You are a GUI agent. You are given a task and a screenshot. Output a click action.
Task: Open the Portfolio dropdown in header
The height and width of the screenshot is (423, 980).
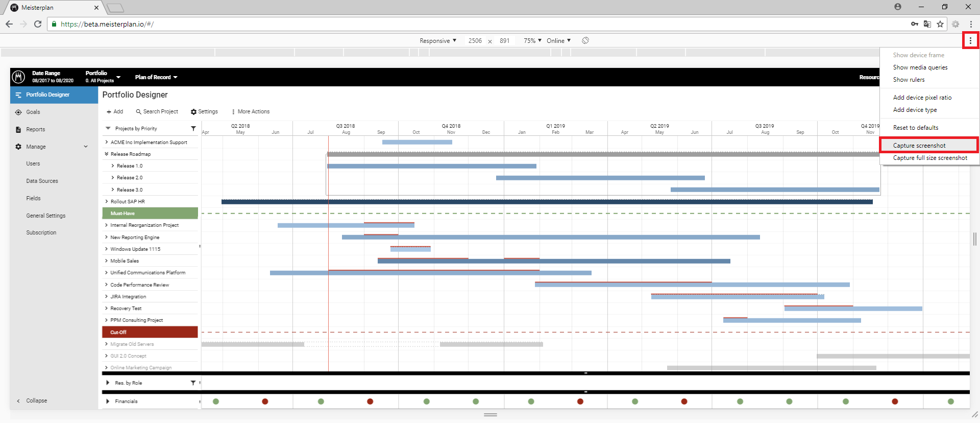pos(103,77)
